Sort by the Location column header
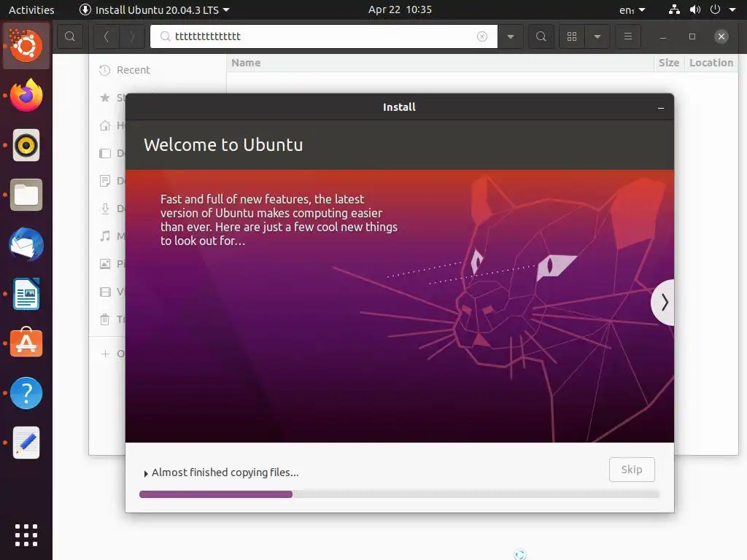The height and width of the screenshot is (560, 747). (x=711, y=63)
